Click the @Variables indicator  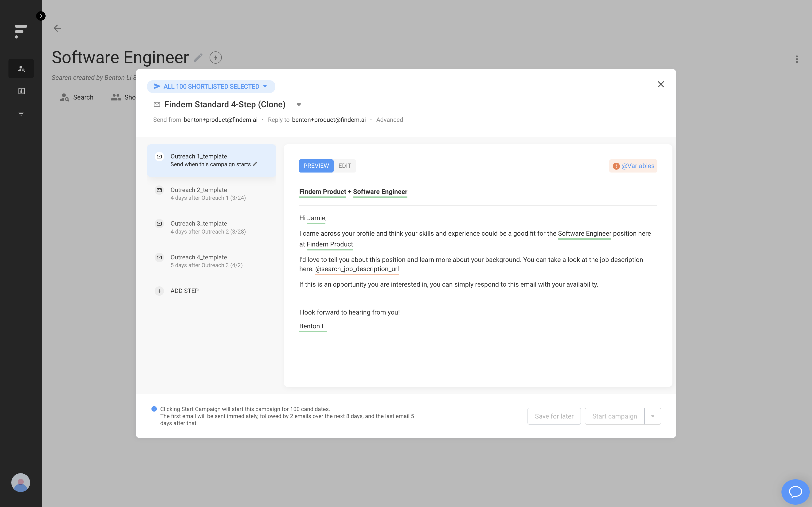[633, 166]
